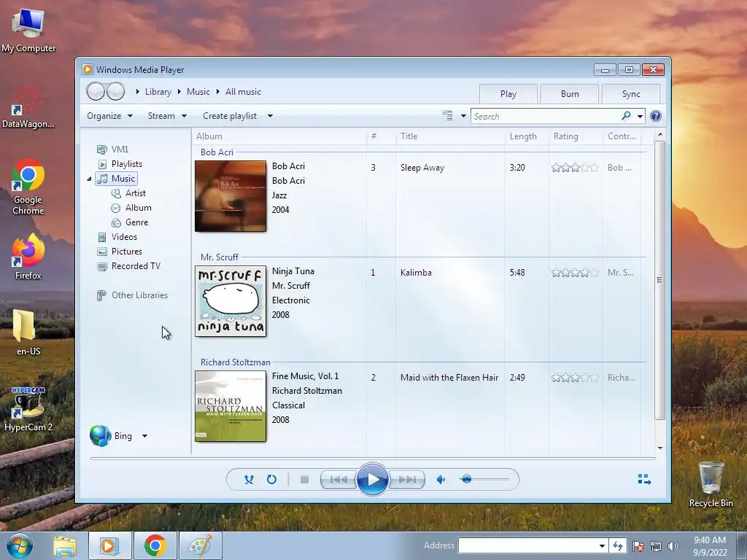Viewport: 747px width, 560px height.
Task: Open the Videos library
Action: [x=124, y=237]
